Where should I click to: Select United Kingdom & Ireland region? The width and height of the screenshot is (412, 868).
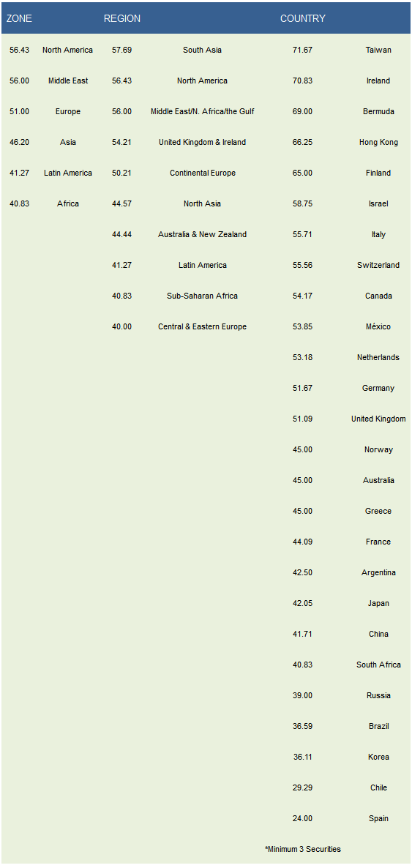[x=203, y=142]
